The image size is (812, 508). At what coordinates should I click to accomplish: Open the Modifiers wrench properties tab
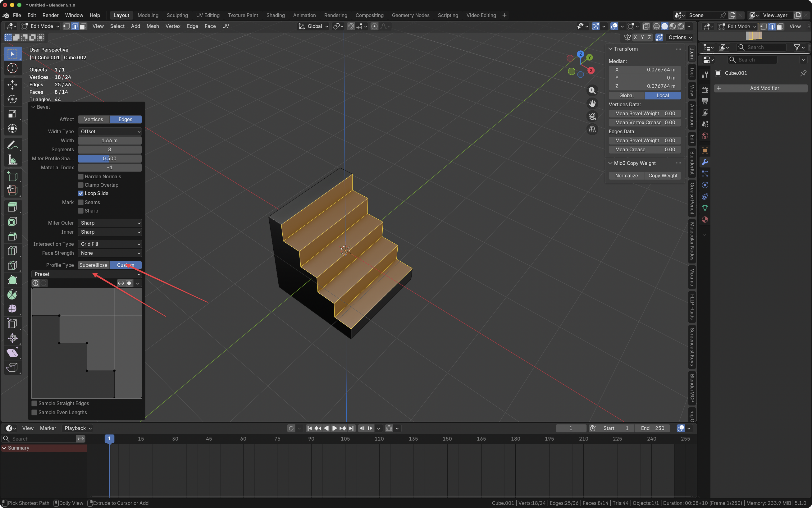(705, 162)
